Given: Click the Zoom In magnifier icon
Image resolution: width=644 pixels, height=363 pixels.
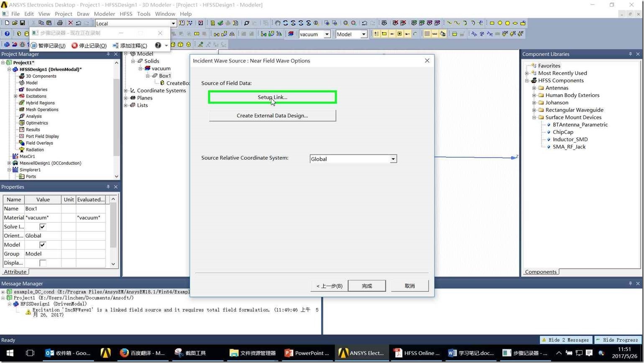Looking at the screenshot, I should click(x=327, y=23).
